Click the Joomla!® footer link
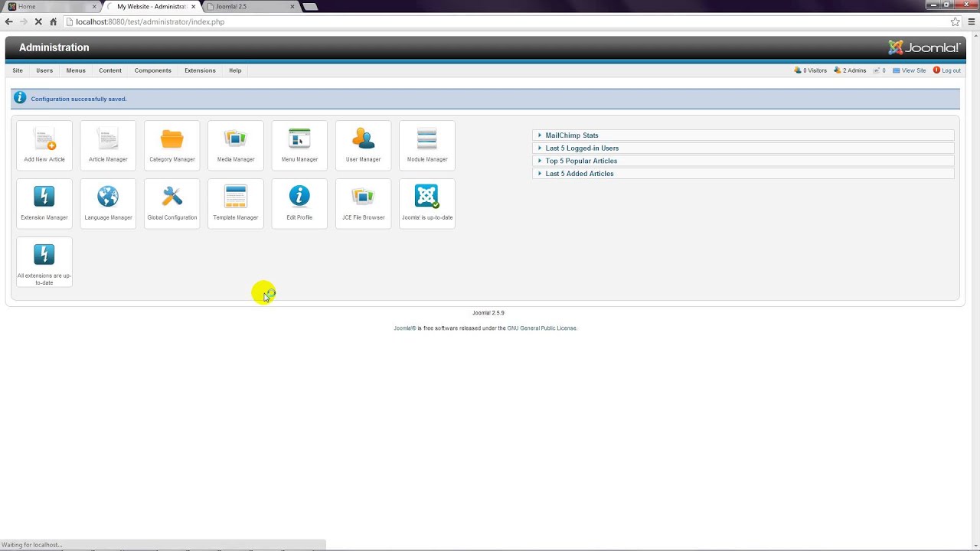Screen dimensions: 980x551 [405, 328]
